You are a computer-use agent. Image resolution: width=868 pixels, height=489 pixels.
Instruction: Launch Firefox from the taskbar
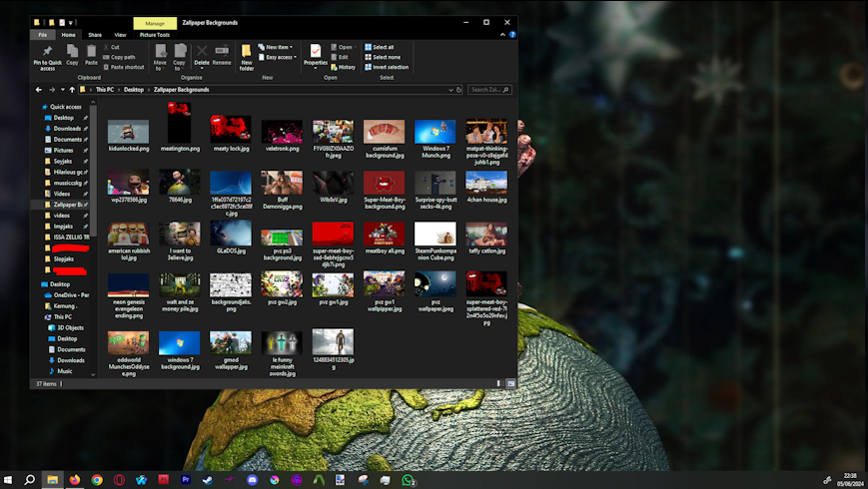point(75,480)
